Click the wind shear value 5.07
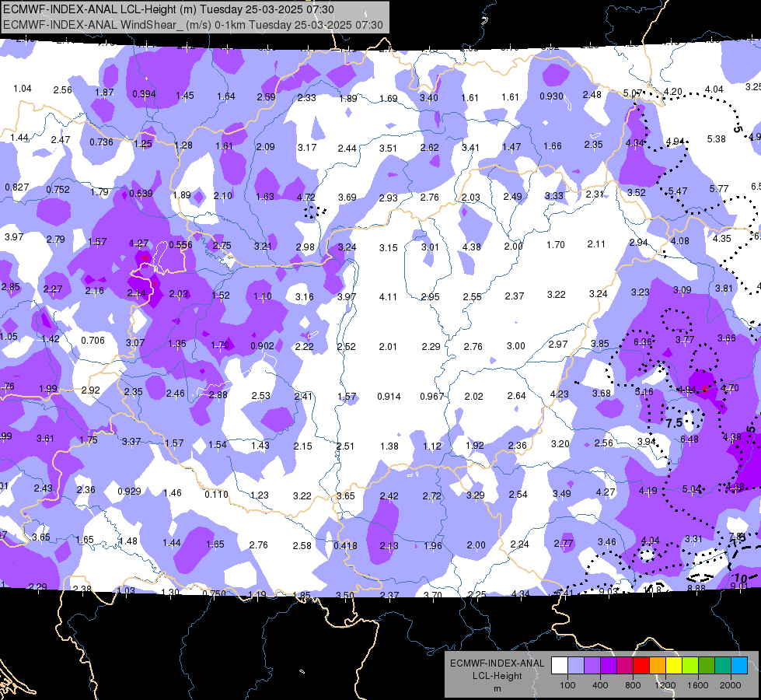761x700 pixels. click(x=633, y=93)
